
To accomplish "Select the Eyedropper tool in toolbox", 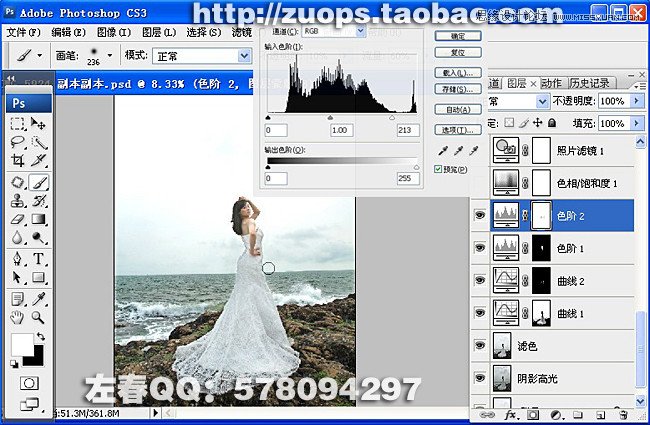I will (x=39, y=299).
